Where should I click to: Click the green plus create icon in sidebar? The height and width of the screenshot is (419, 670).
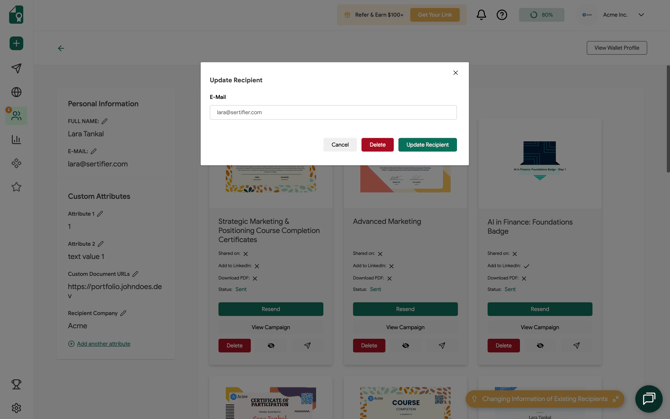point(16,44)
